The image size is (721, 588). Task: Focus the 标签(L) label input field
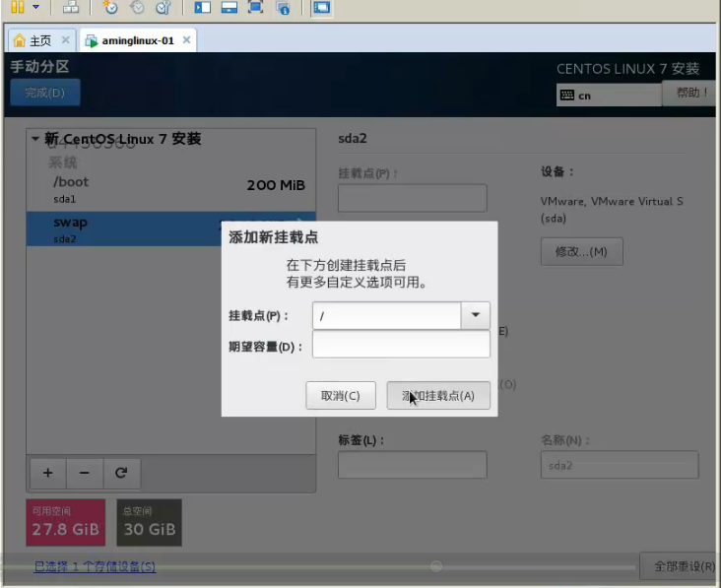coord(413,465)
